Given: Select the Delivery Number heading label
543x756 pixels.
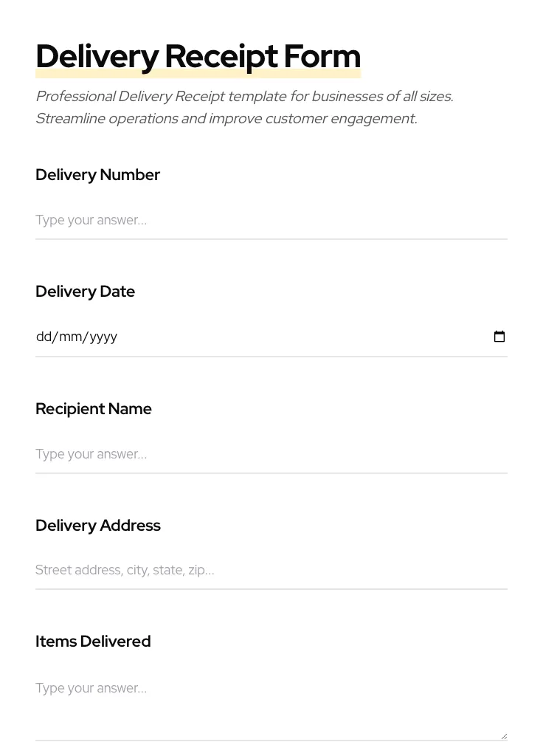Looking at the screenshot, I should (97, 175).
